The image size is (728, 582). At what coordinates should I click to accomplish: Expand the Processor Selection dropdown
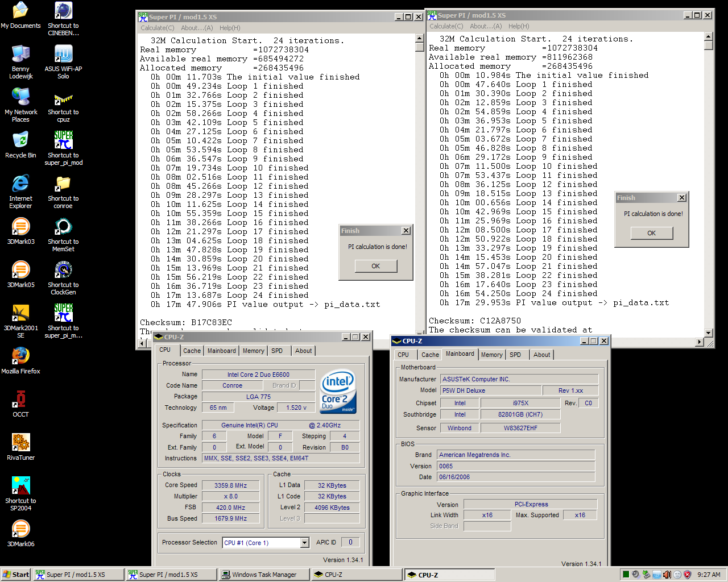click(304, 543)
